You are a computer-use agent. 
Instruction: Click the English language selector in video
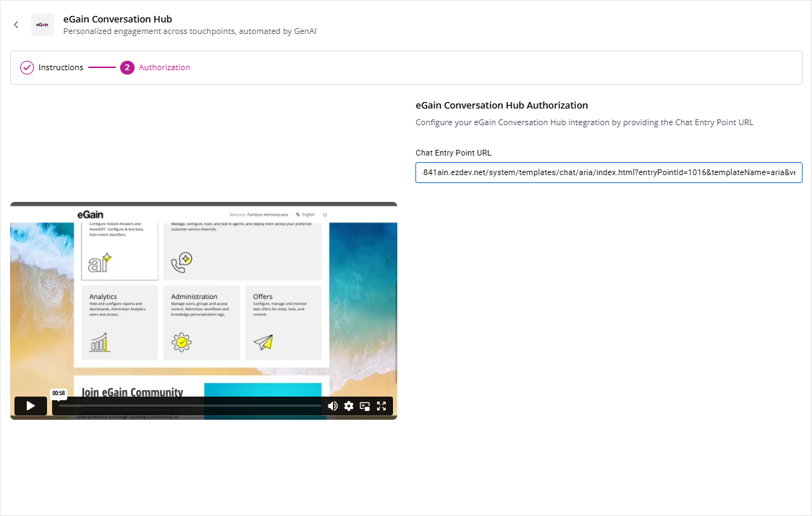tap(305, 215)
